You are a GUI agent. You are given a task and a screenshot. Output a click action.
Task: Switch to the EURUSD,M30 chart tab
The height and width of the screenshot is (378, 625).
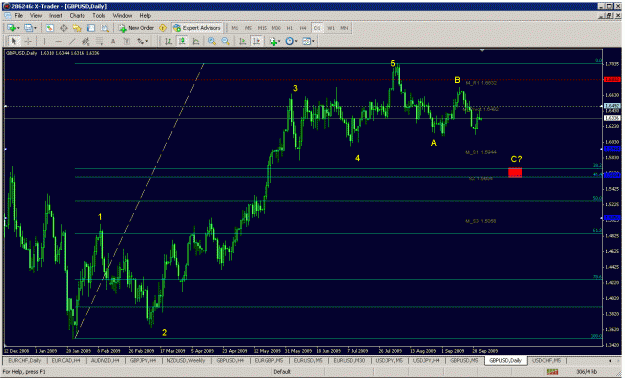[x=349, y=360]
